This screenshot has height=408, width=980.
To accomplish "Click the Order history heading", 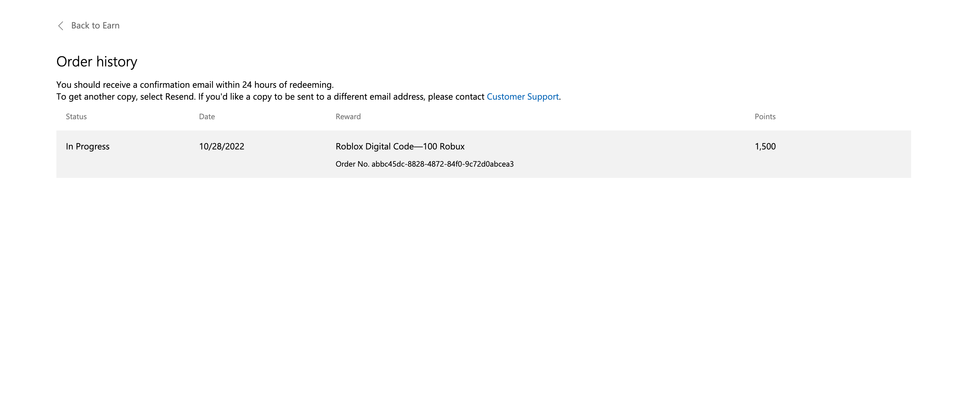I will pyautogui.click(x=97, y=62).
